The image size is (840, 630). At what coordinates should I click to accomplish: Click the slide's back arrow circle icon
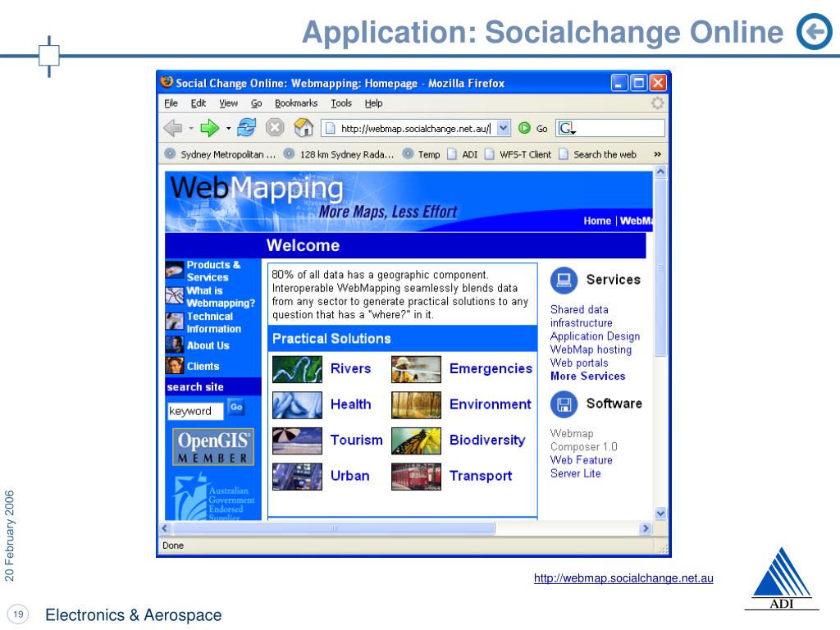(815, 32)
